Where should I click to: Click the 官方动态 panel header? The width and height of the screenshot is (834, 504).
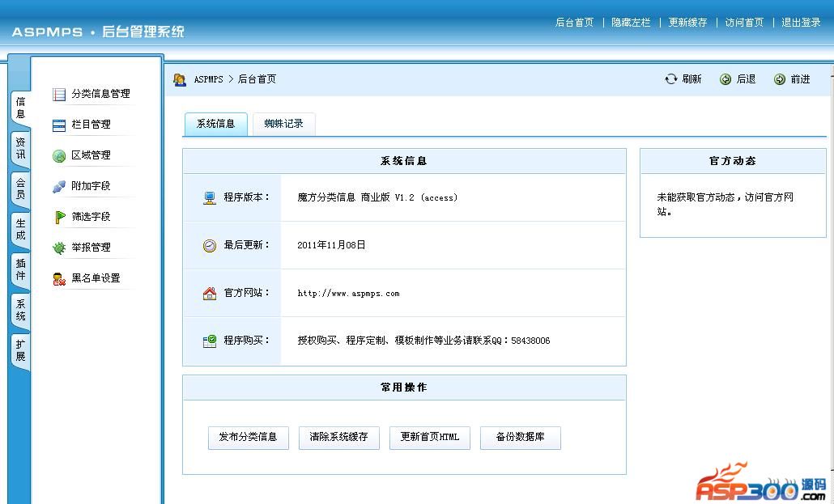(x=733, y=161)
